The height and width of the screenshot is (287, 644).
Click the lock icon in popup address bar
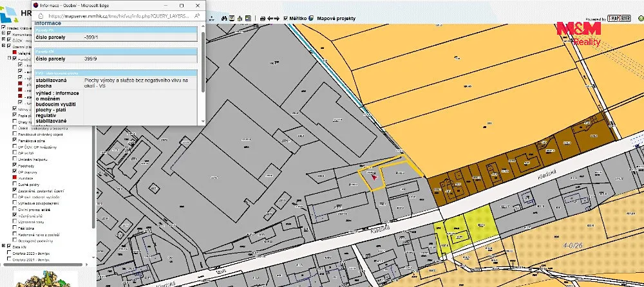[41, 15]
